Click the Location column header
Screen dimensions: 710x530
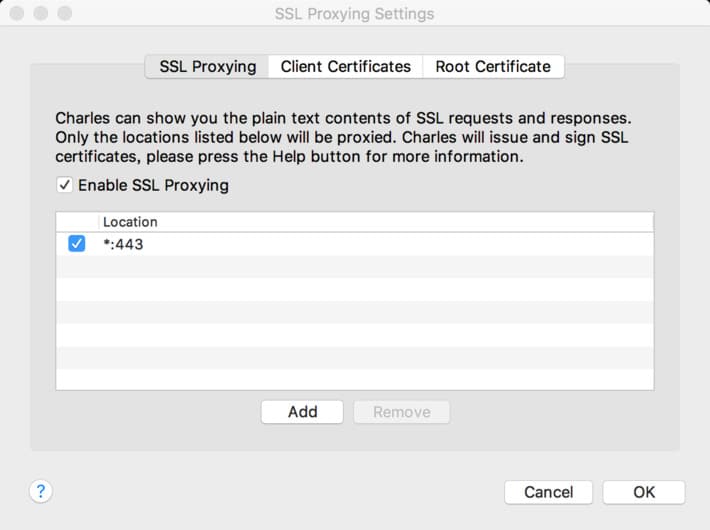pyautogui.click(x=130, y=222)
